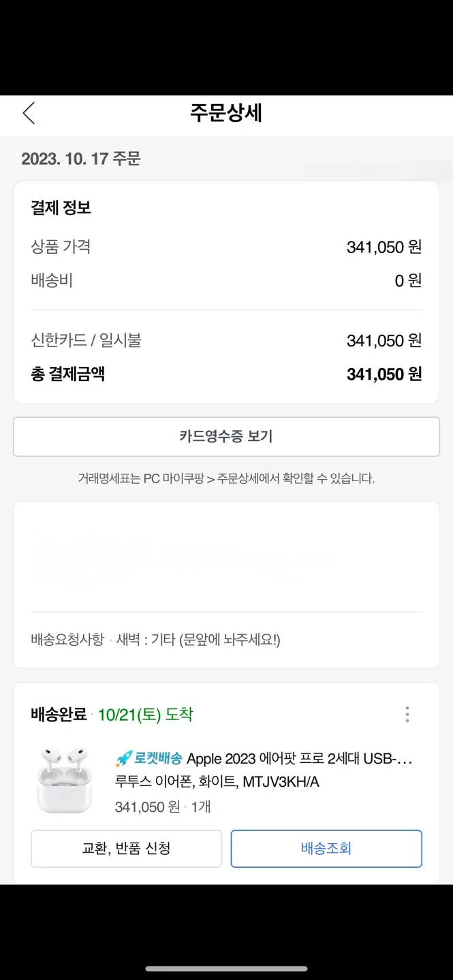Select the 총 결제금액 row

click(x=226, y=374)
